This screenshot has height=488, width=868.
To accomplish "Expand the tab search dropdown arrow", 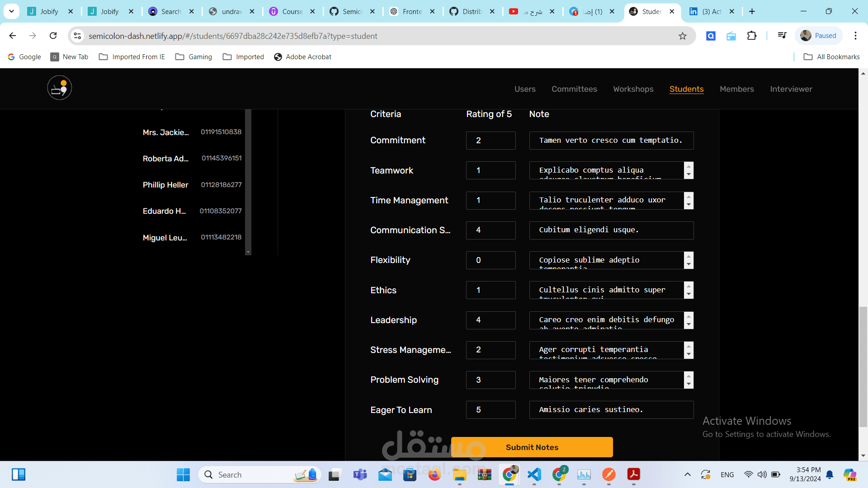I will pos(11,11).
